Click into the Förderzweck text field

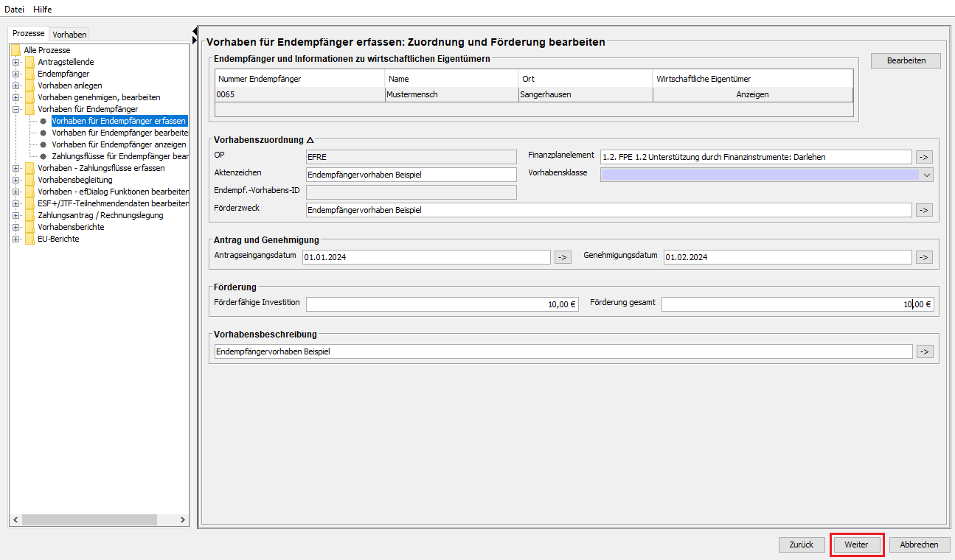click(609, 210)
